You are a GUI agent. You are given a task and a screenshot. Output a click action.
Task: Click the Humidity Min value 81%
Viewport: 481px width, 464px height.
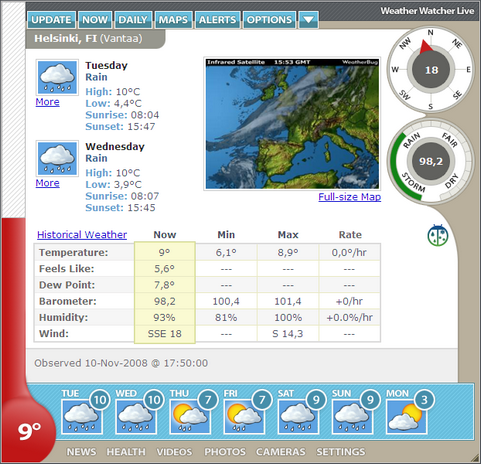226,317
